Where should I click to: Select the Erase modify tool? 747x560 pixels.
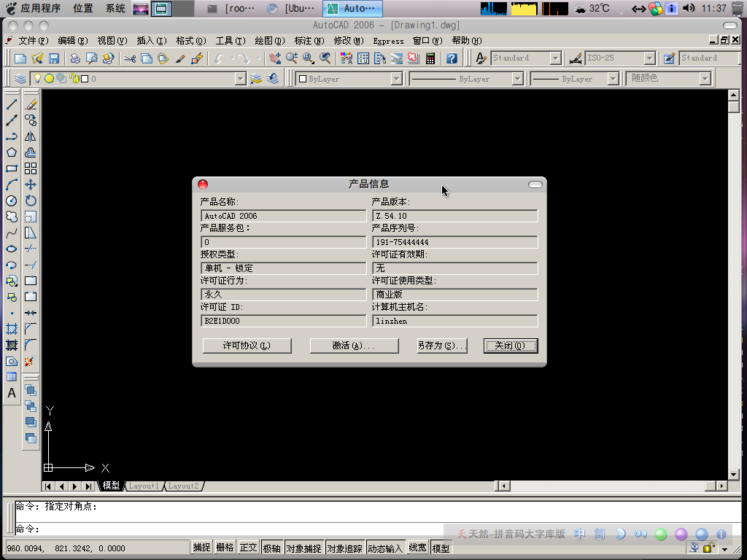click(x=31, y=104)
